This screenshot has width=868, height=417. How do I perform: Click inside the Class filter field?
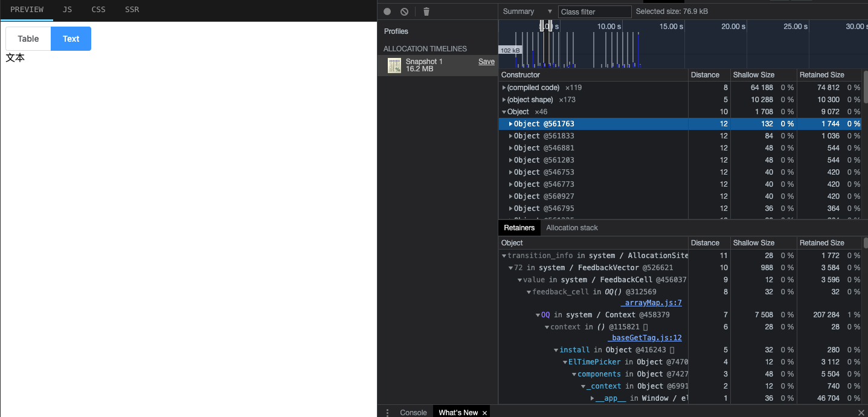[594, 11]
